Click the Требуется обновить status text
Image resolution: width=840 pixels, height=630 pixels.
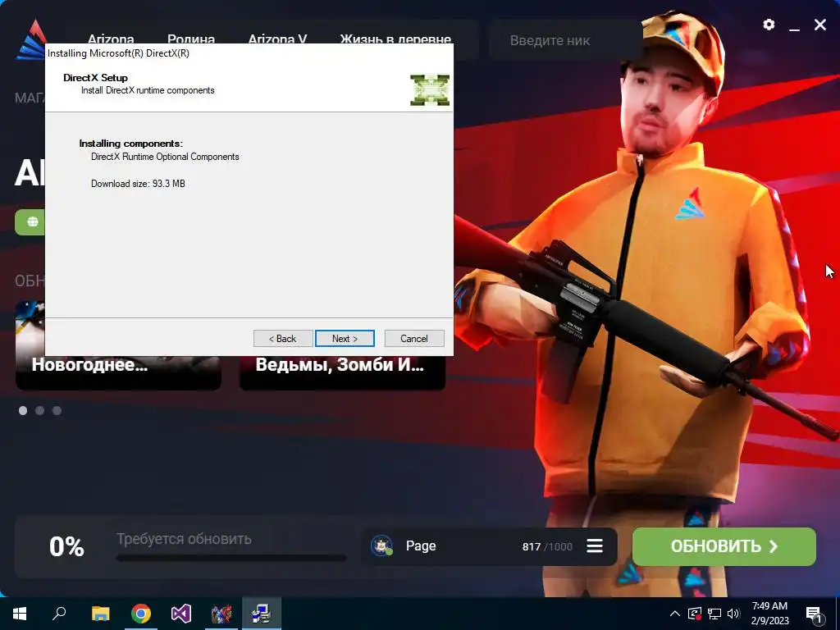(x=184, y=539)
